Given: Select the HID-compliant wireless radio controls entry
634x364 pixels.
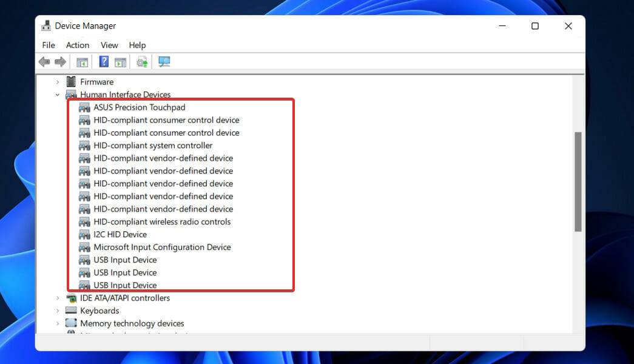Looking at the screenshot, I should pos(162,221).
